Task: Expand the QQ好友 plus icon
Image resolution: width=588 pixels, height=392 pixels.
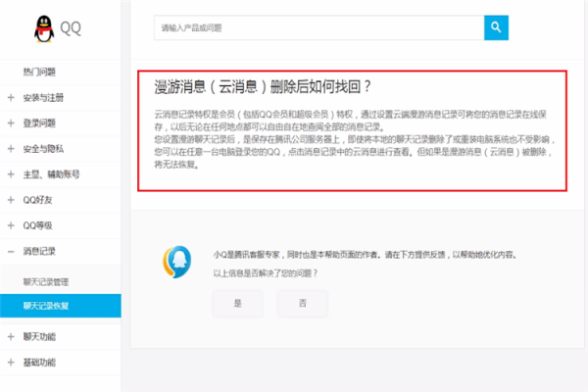Action: tap(11, 200)
